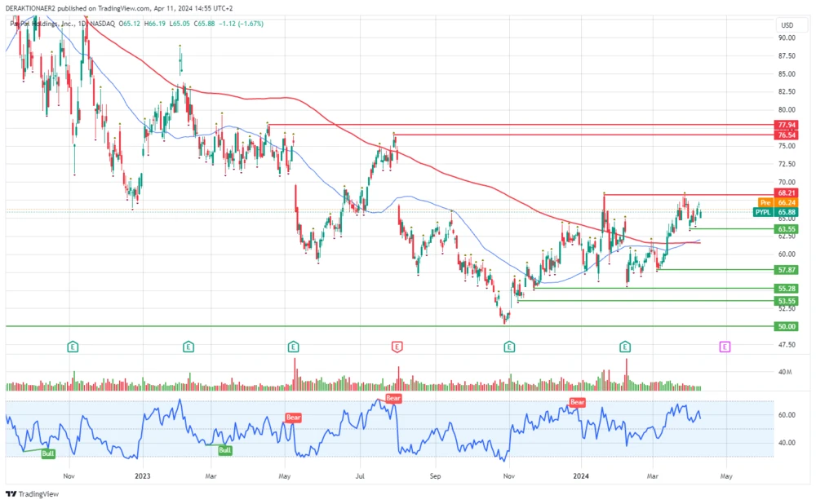Select the red earnings E icon near July 2023

click(396, 346)
